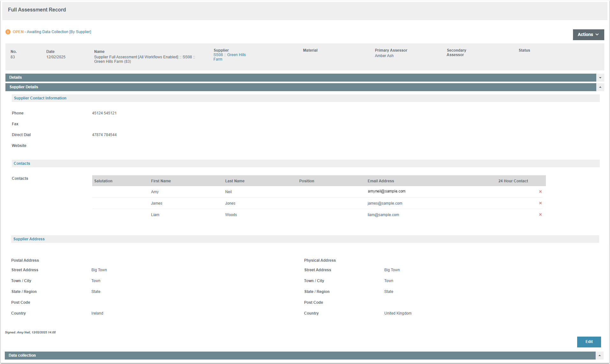Delete Liam Woods contact entry
Image resolution: width=610 pixels, height=364 pixels.
point(540,215)
